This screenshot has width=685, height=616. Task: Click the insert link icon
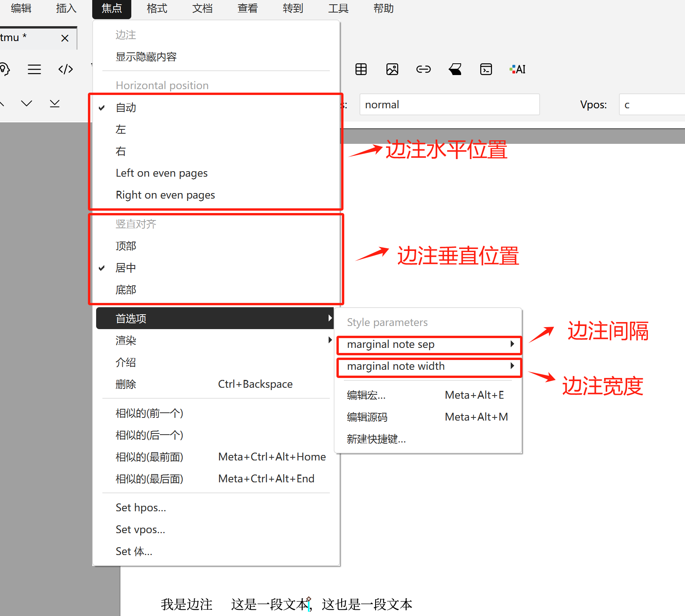[x=423, y=70]
